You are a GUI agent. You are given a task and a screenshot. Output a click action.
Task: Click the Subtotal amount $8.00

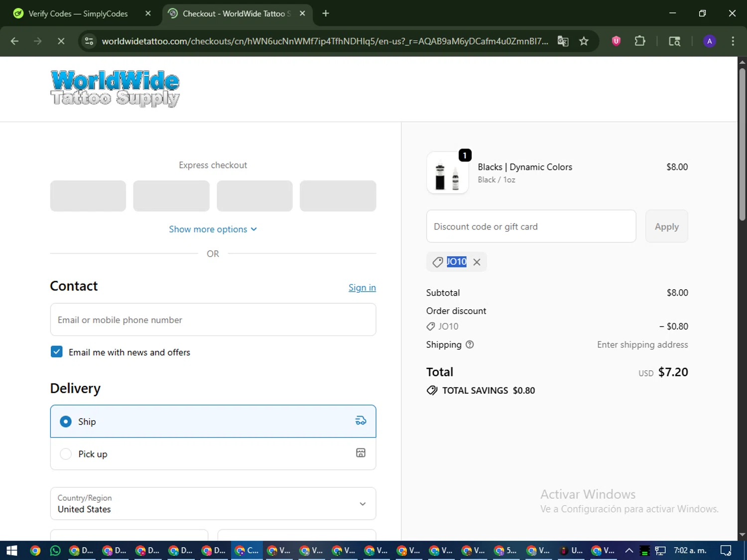coord(677,293)
